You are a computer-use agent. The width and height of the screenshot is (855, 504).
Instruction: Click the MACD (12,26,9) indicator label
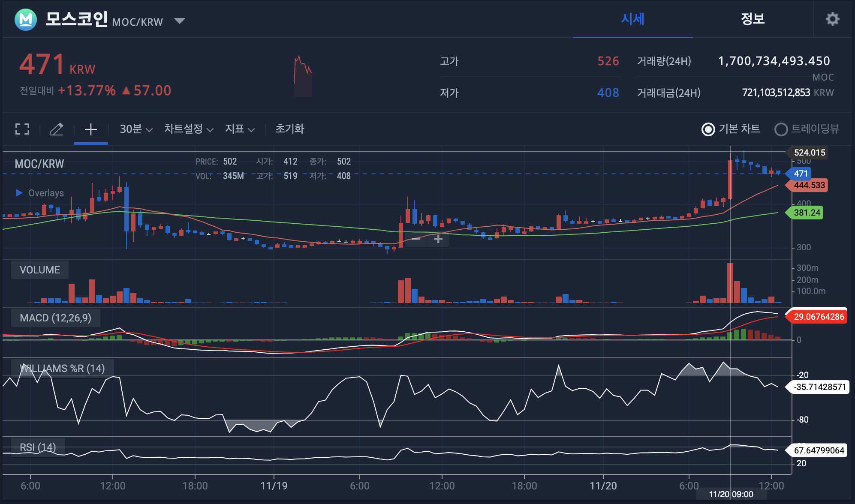pos(55,318)
